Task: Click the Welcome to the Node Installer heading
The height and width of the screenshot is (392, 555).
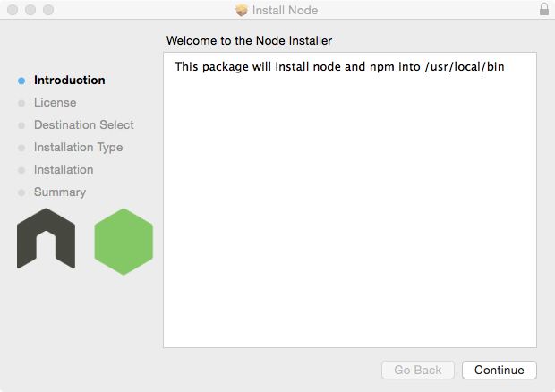Action: pos(249,41)
